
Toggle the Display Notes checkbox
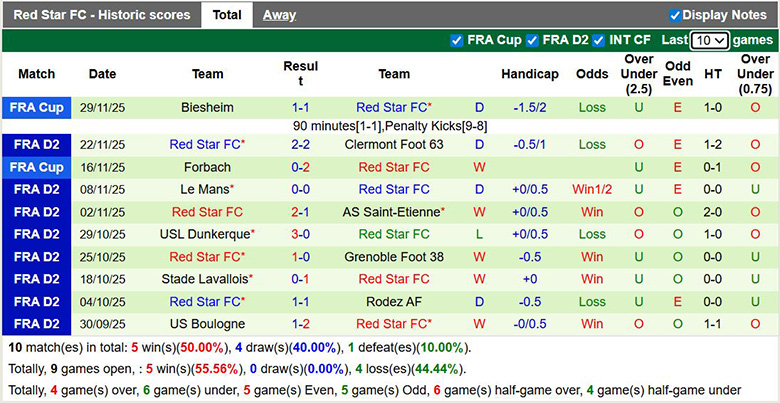(675, 15)
